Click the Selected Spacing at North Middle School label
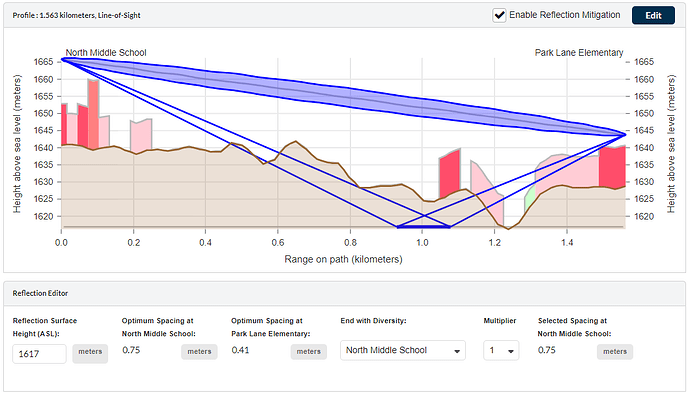Image resolution: width=690 pixels, height=393 pixels. 574,327
